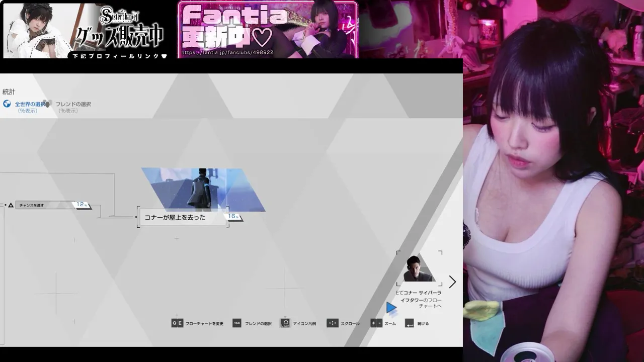
Task: Click the right chevron to next flowchart
Action: 452,282
